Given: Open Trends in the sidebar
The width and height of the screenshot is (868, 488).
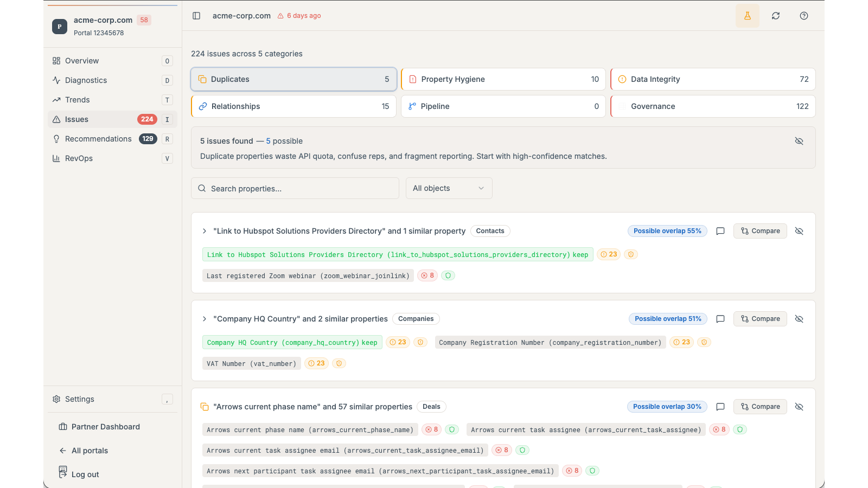Looking at the screenshot, I should point(112,100).
